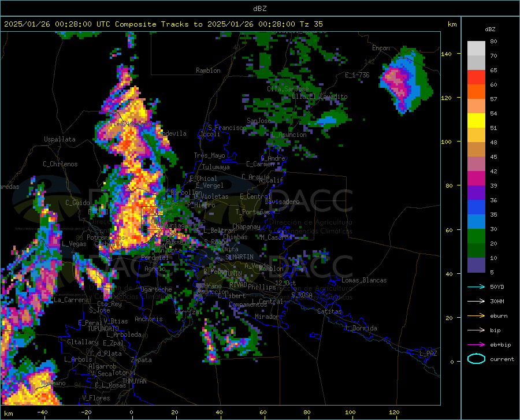
Task: Click the '100' tick on vertical km axis
Action: click(446, 142)
